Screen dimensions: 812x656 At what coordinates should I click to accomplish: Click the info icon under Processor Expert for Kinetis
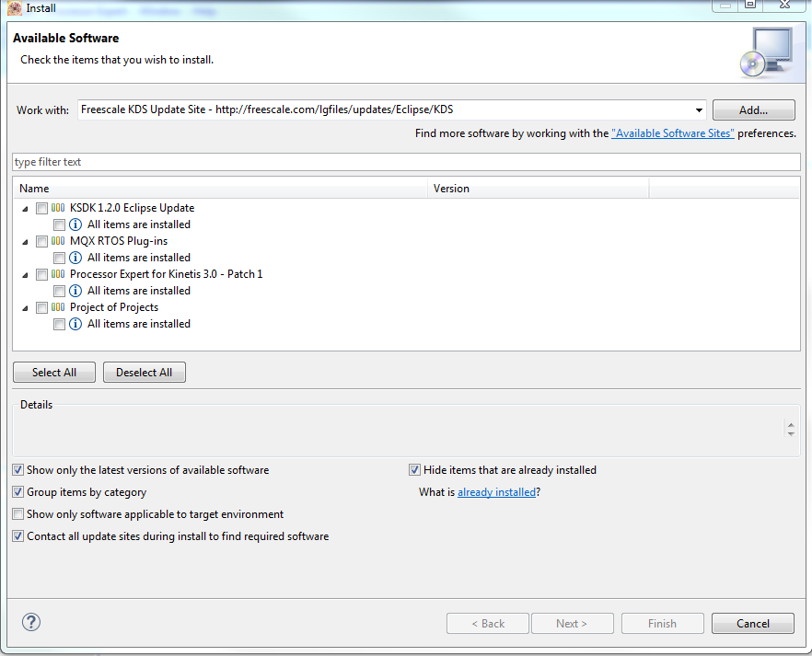[x=75, y=291]
